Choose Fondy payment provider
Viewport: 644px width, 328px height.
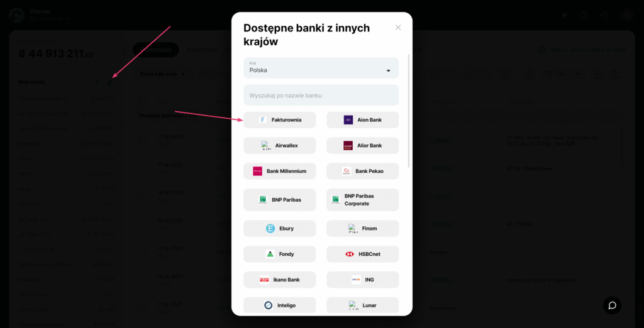[x=280, y=254]
